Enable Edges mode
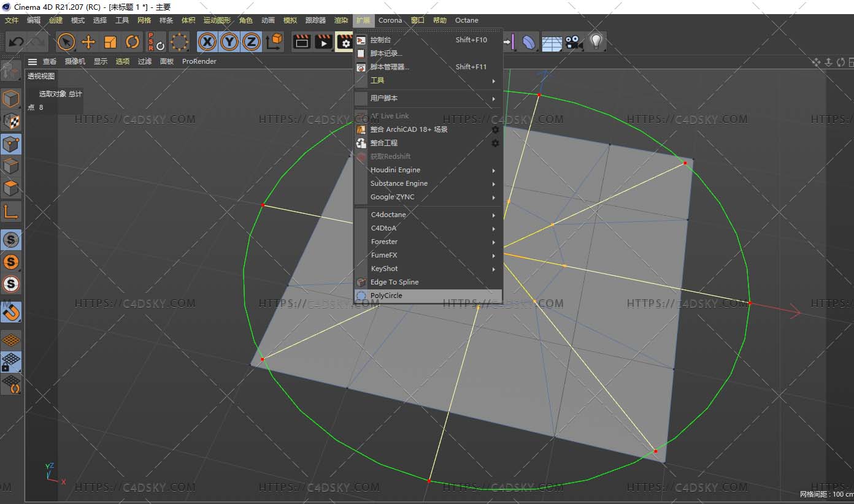The height and width of the screenshot is (504, 854). 11,166
